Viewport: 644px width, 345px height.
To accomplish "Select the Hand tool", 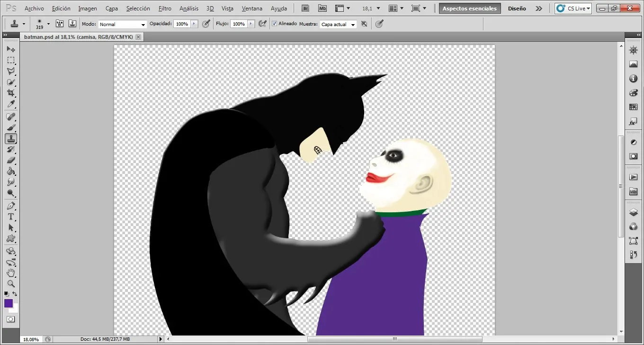I will [x=11, y=272].
